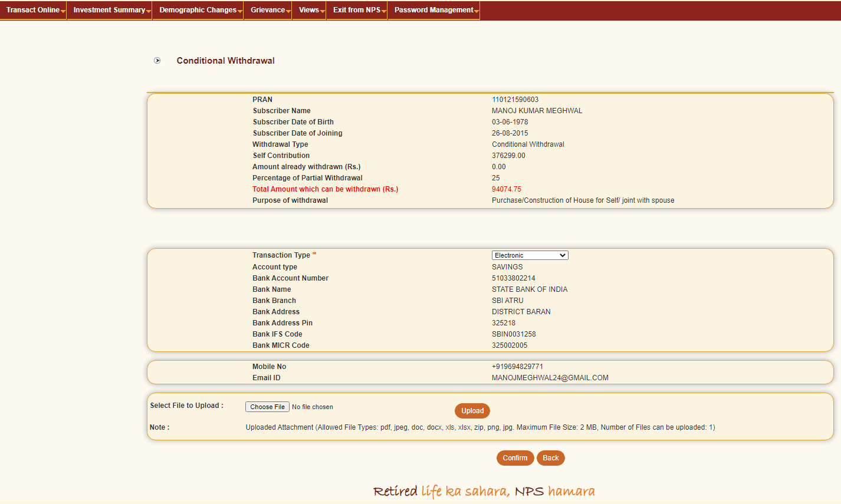Expand the dropdown arrow on Password Management

pos(475,12)
